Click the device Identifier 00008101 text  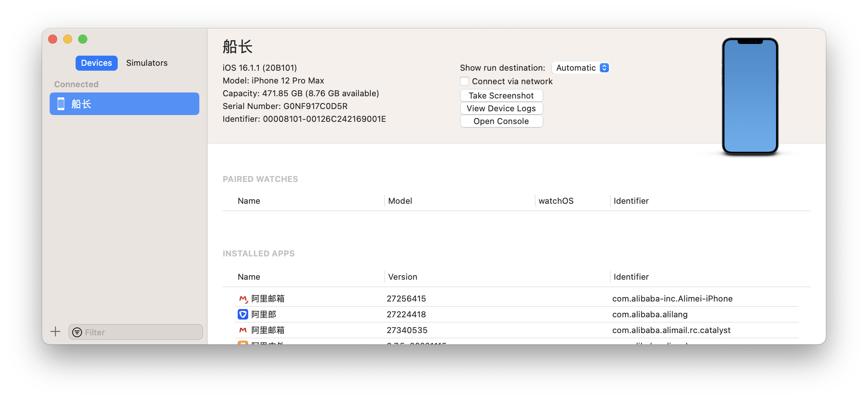pyautogui.click(x=304, y=119)
